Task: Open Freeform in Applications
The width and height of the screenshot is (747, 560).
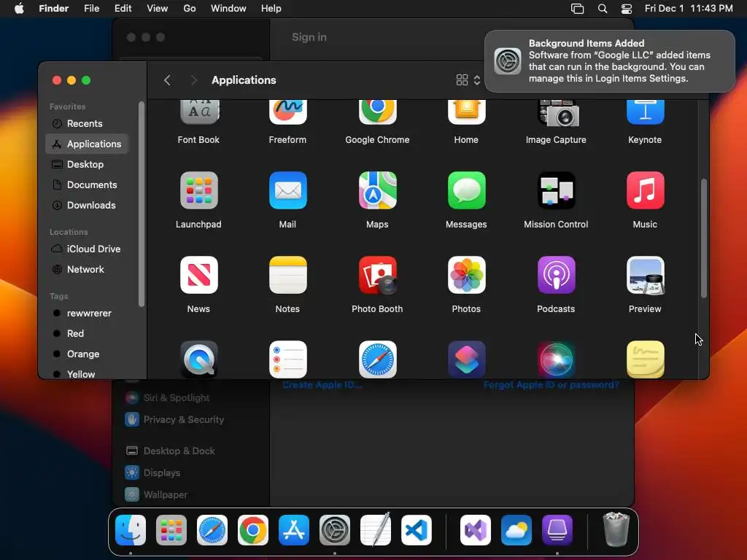Action: point(287,112)
